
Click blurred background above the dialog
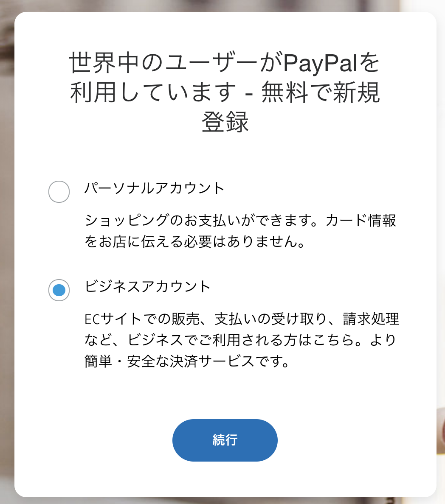[x=225, y=6]
